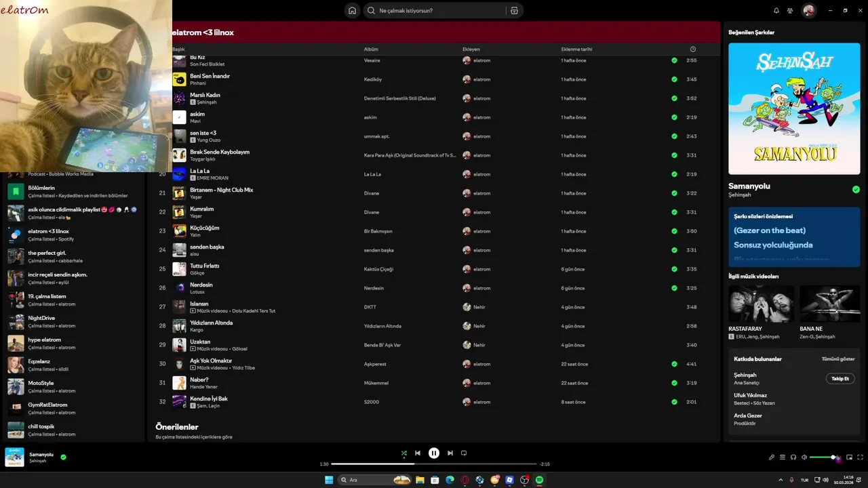Screen dimensions: 868x488
Task: Open Opera browser from taskbar
Action: 465,480
